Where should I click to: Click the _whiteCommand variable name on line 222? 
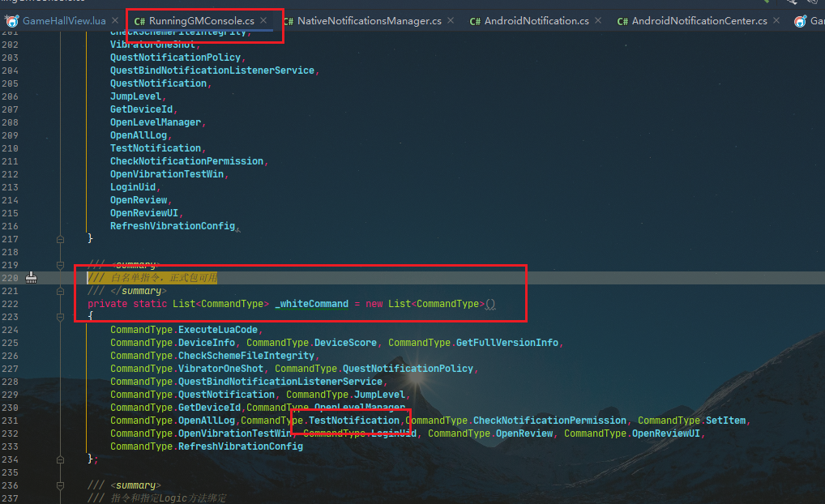(311, 304)
